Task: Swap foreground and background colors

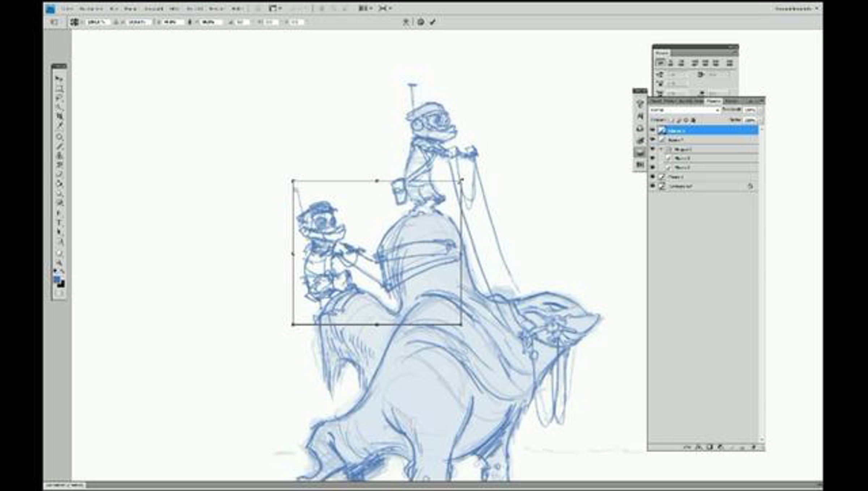Action: tap(63, 271)
